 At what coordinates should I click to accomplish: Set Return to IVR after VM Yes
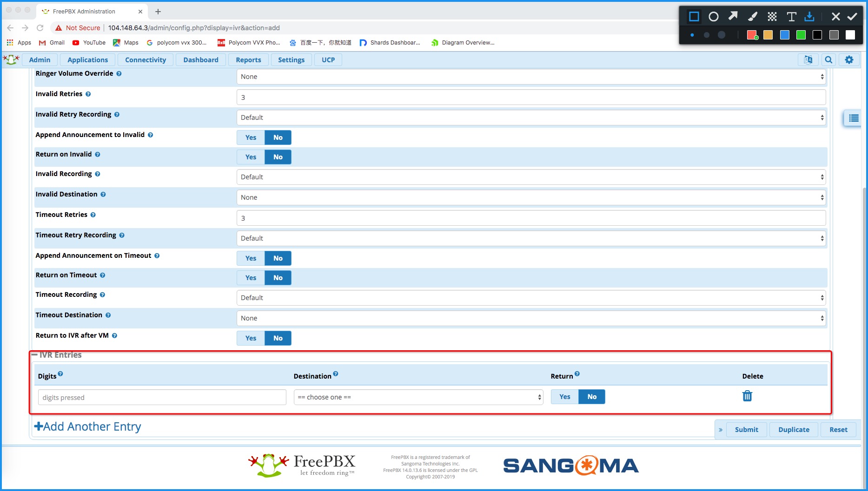(x=251, y=338)
